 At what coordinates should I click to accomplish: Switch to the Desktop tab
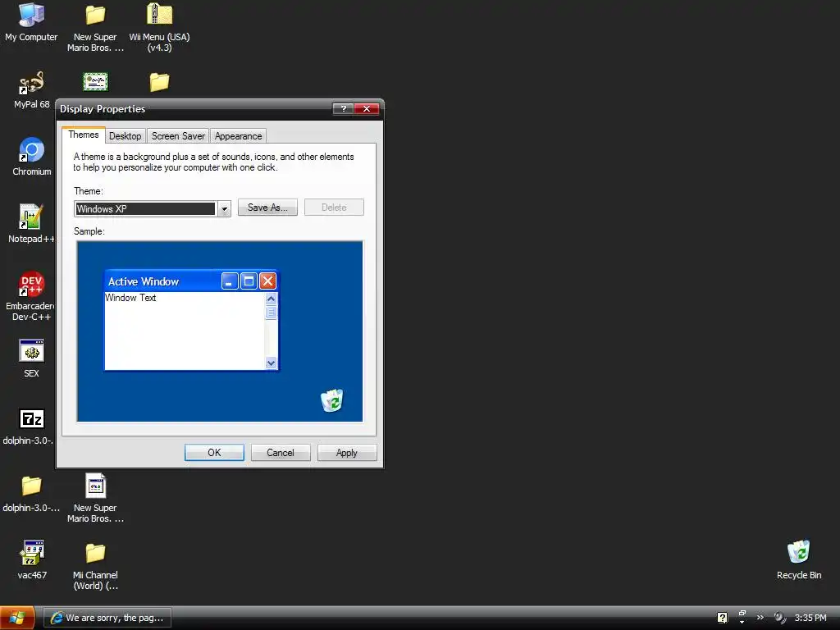coord(125,136)
